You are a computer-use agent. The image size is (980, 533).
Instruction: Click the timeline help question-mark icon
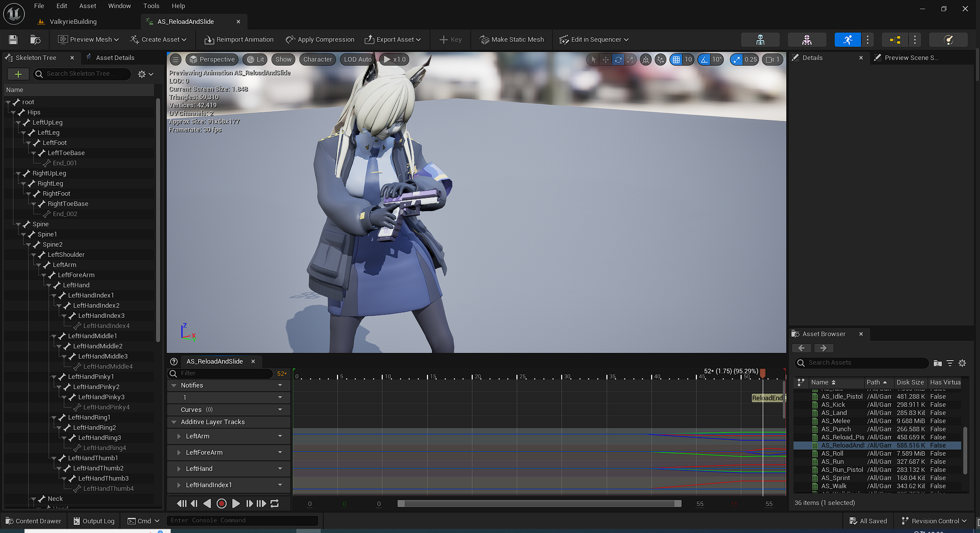pyautogui.click(x=174, y=362)
